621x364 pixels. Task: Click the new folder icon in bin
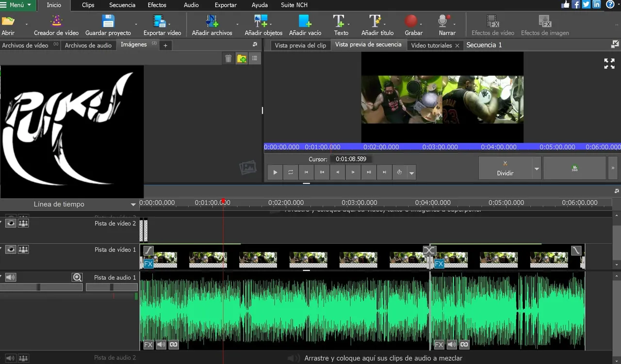242,59
